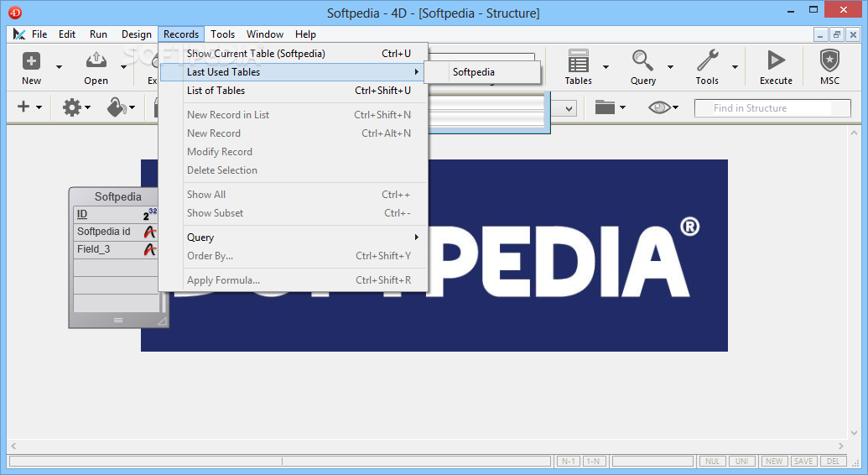The image size is (868, 475).
Task: Open the MSC shield icon
Action: 829,60
